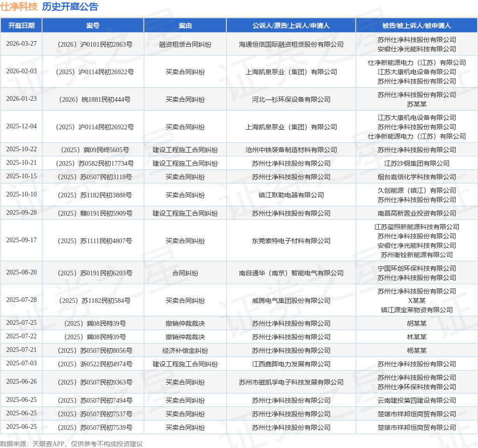Click case number (2025)赣0191民初5909号
The width and height of the screenshot is (478, 448).
coord(95,213)
